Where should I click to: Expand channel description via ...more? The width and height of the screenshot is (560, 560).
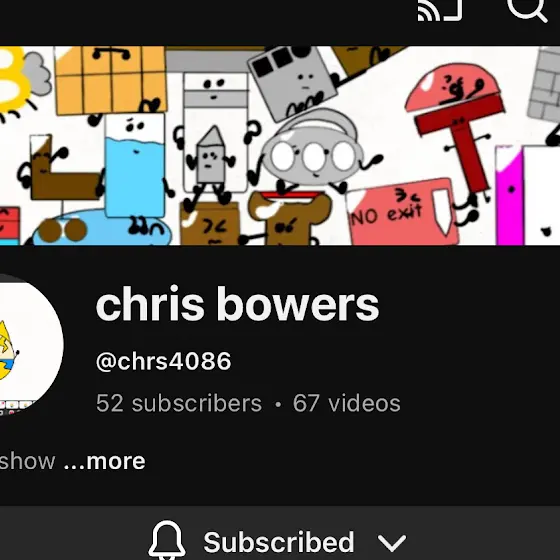tap(104, 461)
